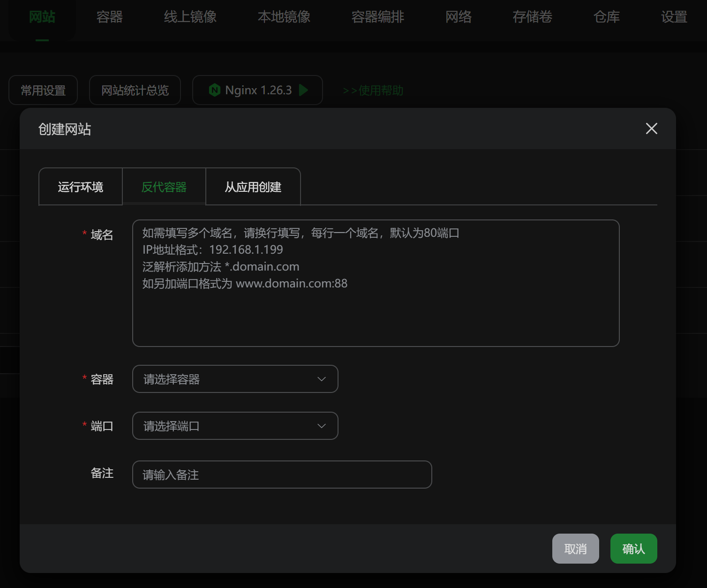
Task: Open the 存储卷 navigation item
Action: pyautogui.click(x=533, y=17)
